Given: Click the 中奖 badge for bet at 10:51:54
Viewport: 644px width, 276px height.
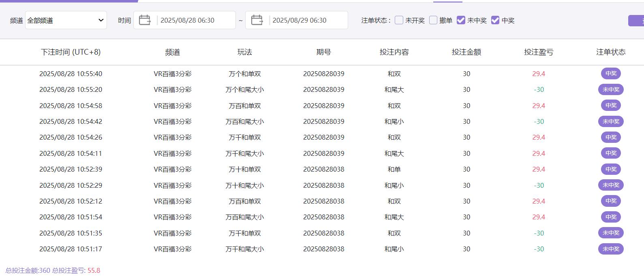Looking at the screenshot, I should 611,217.
